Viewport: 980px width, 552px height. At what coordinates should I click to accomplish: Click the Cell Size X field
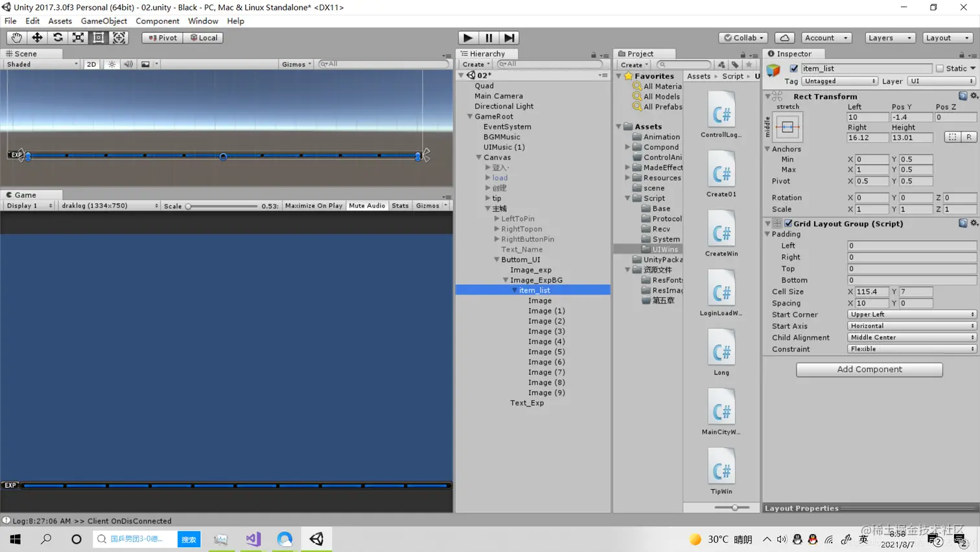pyautogui.click(x=870, y=291)
